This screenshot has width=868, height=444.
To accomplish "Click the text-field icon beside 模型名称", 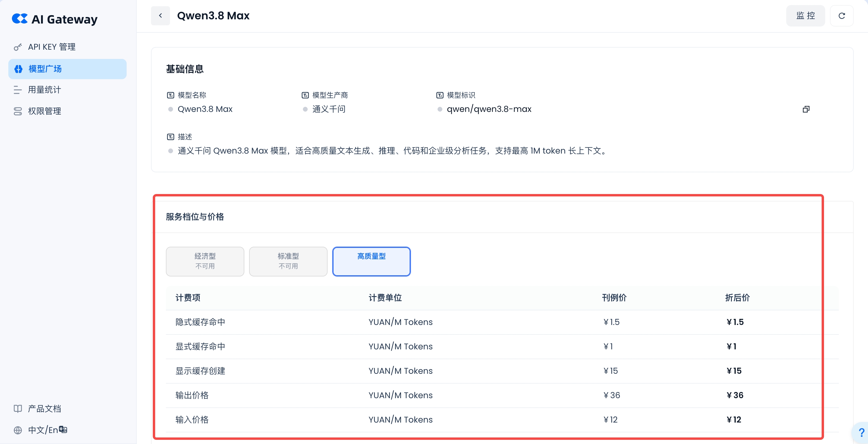I will point(171,95).
